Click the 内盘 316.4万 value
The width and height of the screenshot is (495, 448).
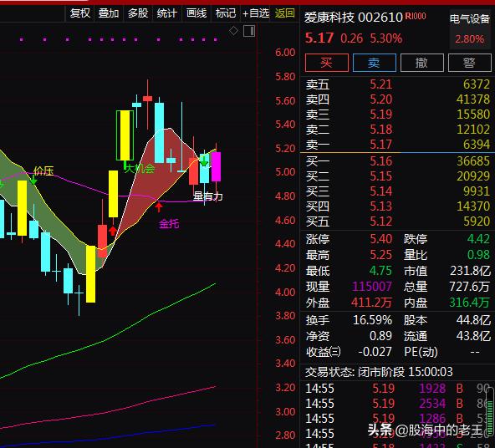(470, 303)
